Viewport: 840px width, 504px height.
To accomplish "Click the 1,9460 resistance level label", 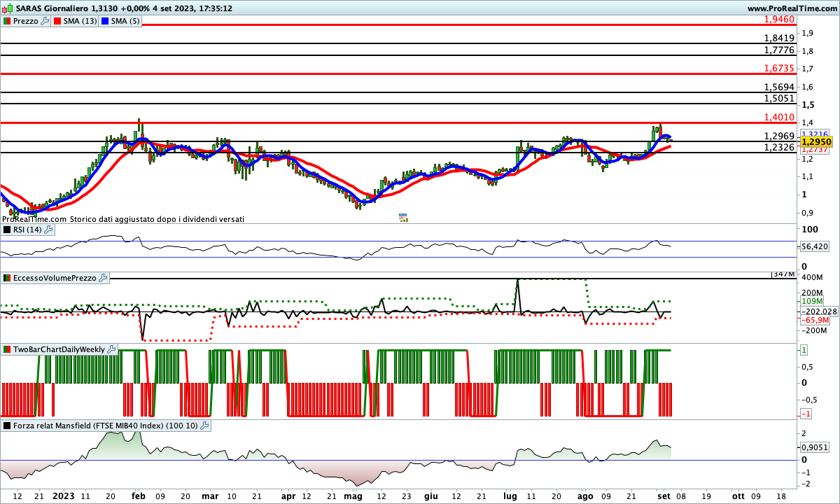I will click(779, 20).
